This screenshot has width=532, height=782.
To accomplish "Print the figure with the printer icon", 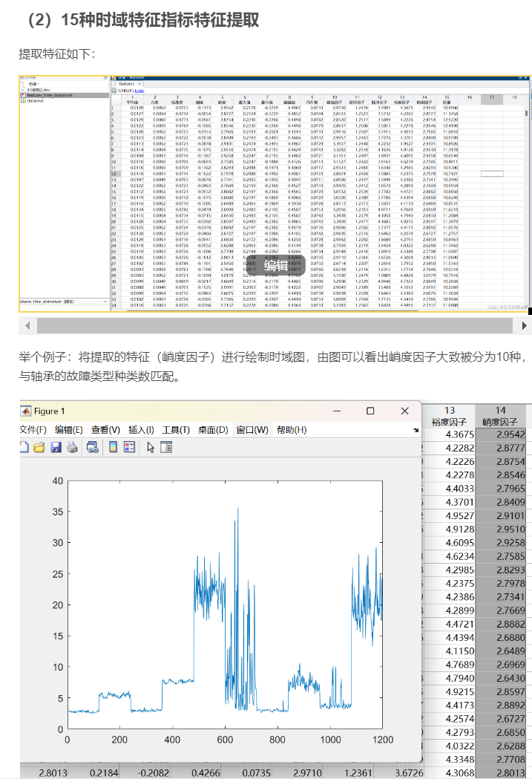I will (x=71, y=447).
